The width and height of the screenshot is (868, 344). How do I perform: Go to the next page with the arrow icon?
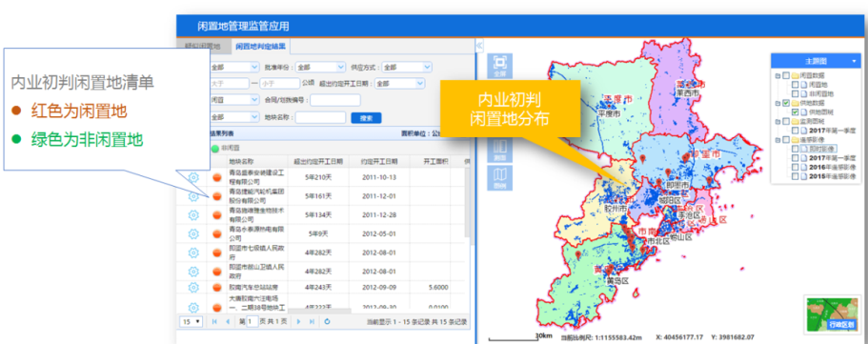tap(299, 321)
